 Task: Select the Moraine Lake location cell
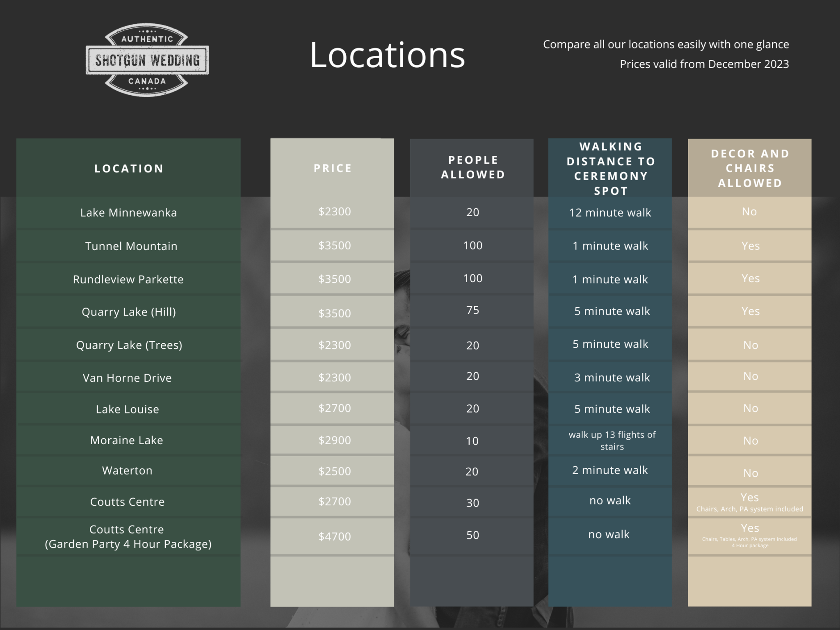[126, 440]
